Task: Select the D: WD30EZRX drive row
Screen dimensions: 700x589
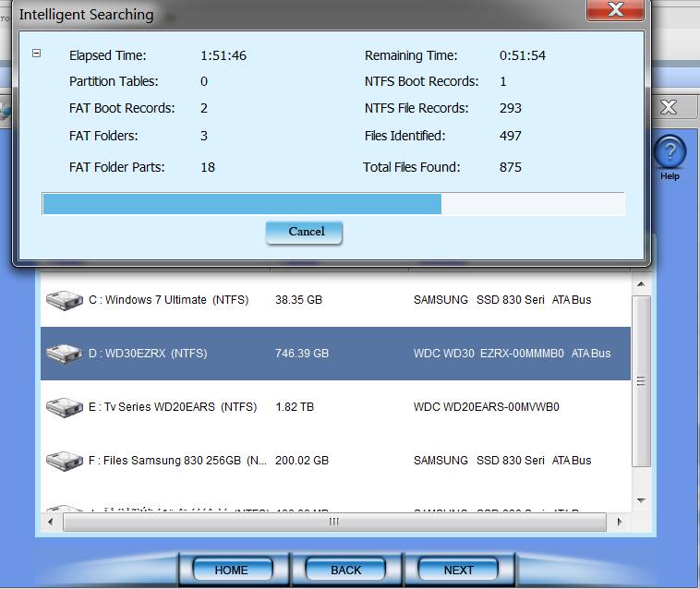Action: pyautogui.click(x=335, y=354)
